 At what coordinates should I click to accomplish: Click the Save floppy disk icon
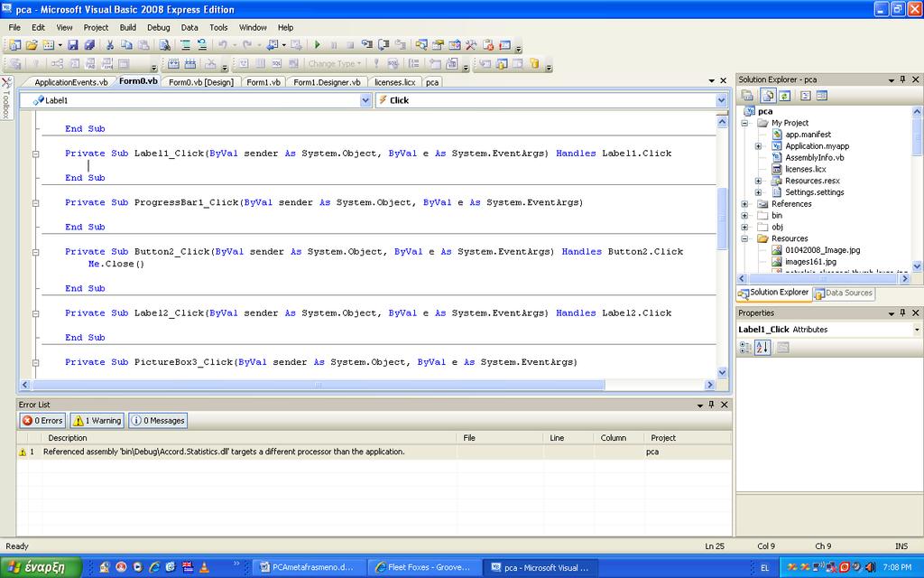72,45
